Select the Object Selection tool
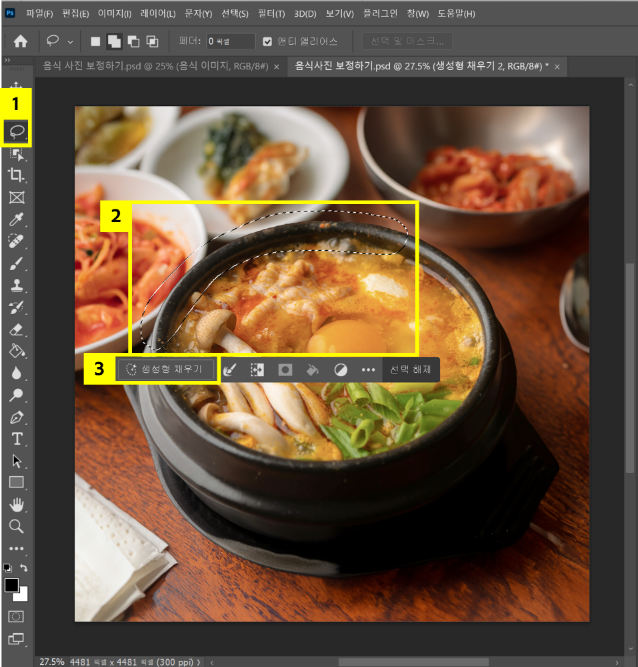The image size is (638, 667). tap(17, 154)
